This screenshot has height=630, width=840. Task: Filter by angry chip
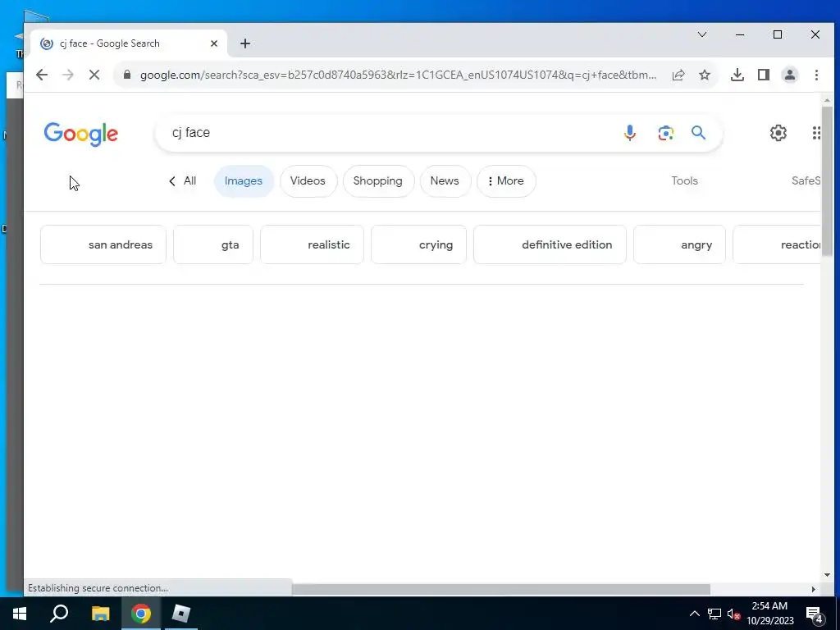point(679,244)
